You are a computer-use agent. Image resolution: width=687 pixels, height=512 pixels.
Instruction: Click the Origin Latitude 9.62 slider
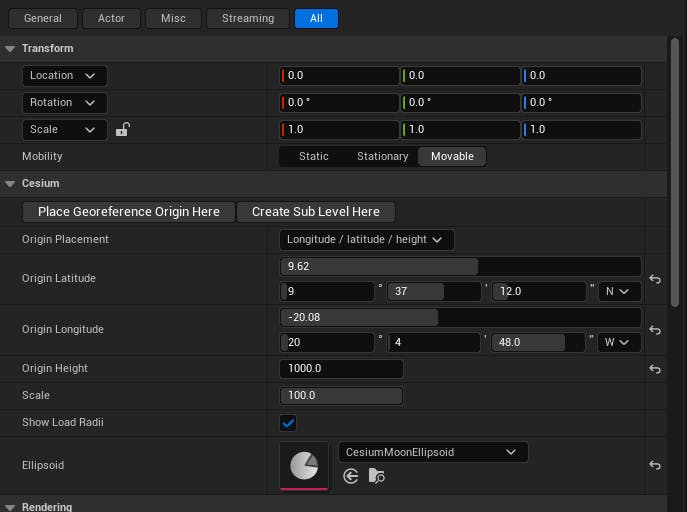[460, 266]
